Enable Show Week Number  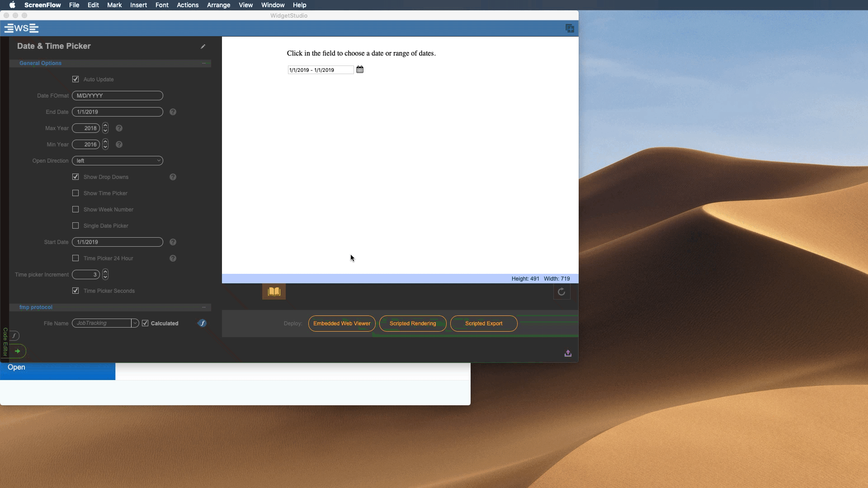[x=75, y=209]
